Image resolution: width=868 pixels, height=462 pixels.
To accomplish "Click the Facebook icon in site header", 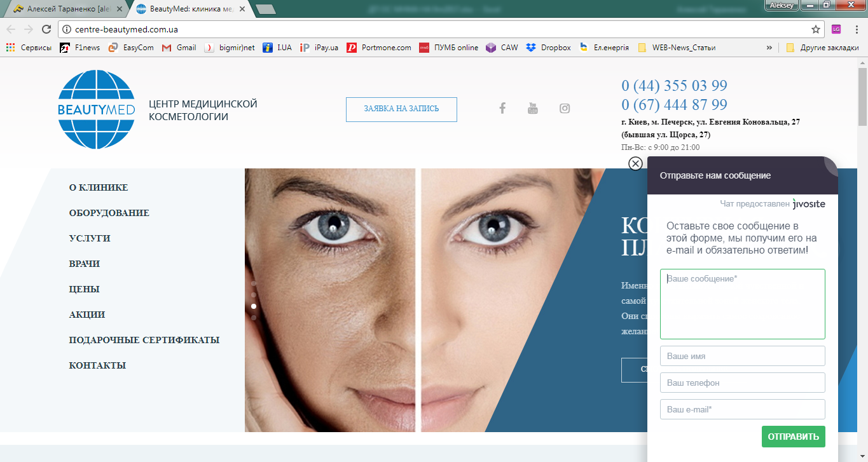I will (x=502, y=108).
